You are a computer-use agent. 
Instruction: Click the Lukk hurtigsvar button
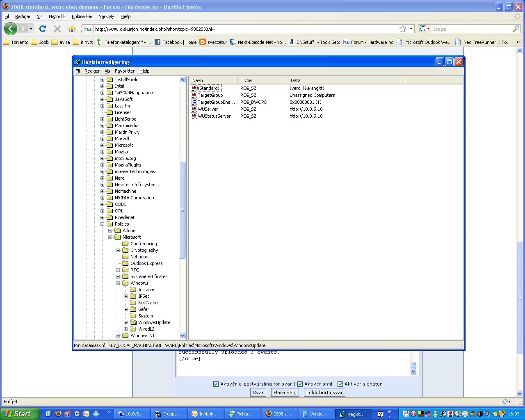click(x=324, y=393)
